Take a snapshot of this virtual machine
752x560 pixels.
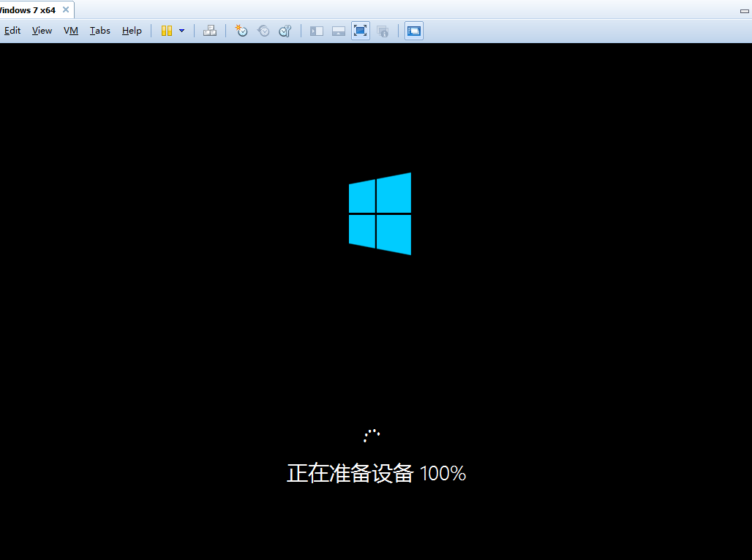[x=241, y=31]
